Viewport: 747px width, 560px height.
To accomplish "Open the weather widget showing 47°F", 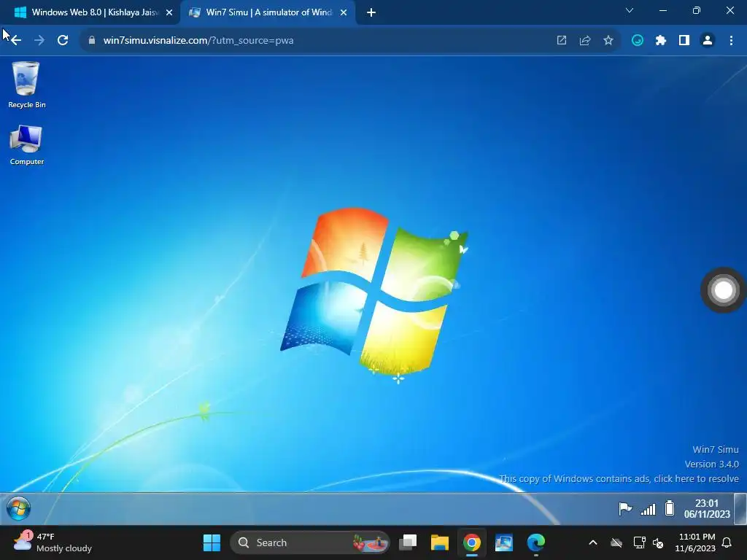I will (x=53, y=542).
